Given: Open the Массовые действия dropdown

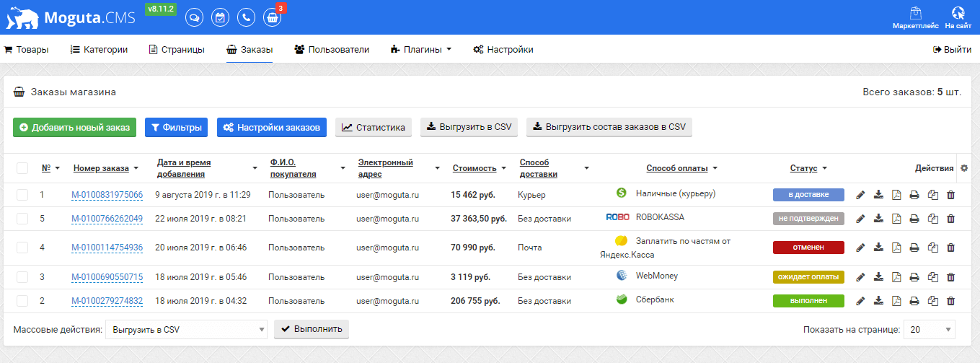Looking at the screenshot, I should click(186, 330).
